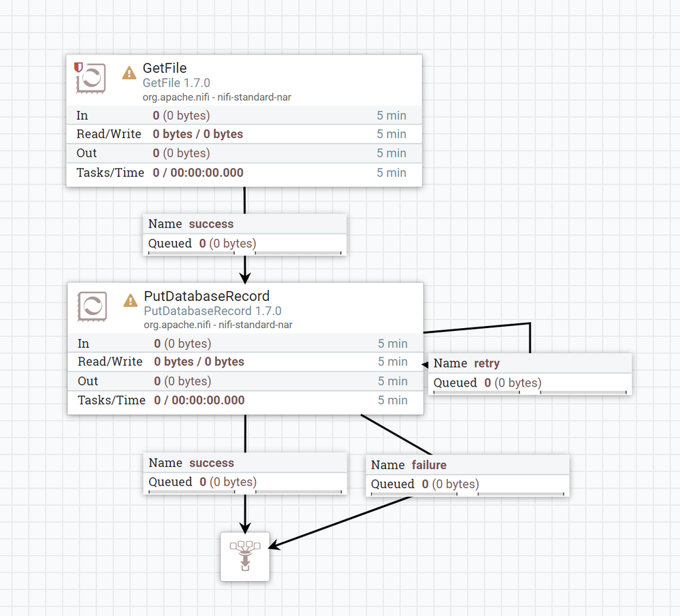Select the PutDatabaseRecord processor title
Viewport: 680px width, 616px height.
pyautogui.click(x=207, y=296)
